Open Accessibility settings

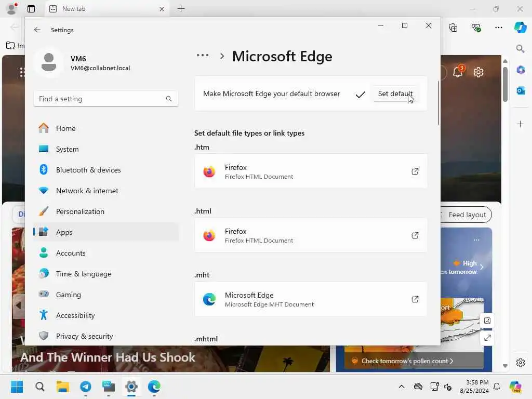106,315
